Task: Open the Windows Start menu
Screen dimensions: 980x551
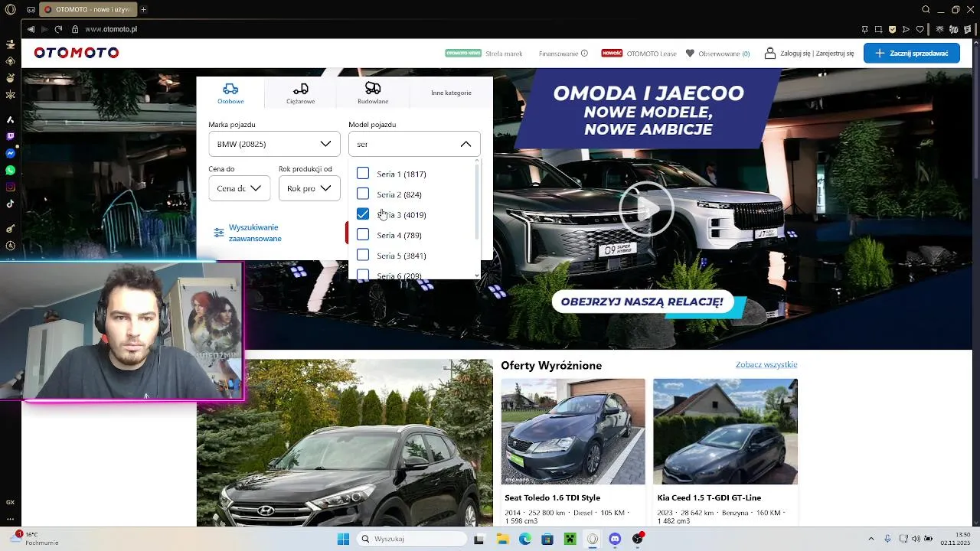Action: tap(343, 539)
